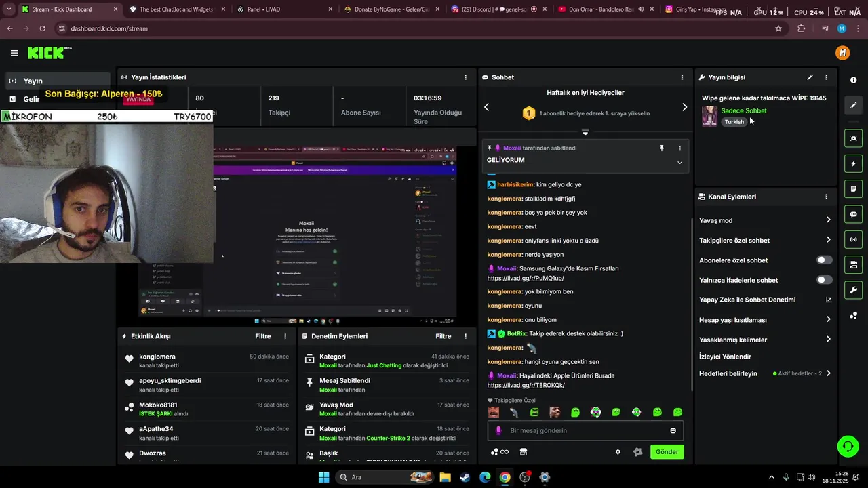Click the broadcast signal icon in right sidebar
The height and width of the screenshot is (488, 868).
click(x=853, y=239)
